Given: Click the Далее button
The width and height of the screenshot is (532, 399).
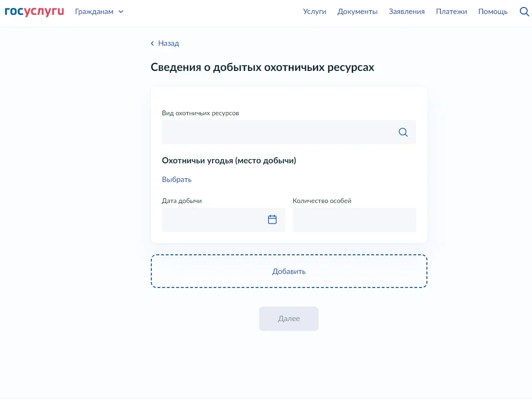Looking at the screenshot, I should coord(289,319).
